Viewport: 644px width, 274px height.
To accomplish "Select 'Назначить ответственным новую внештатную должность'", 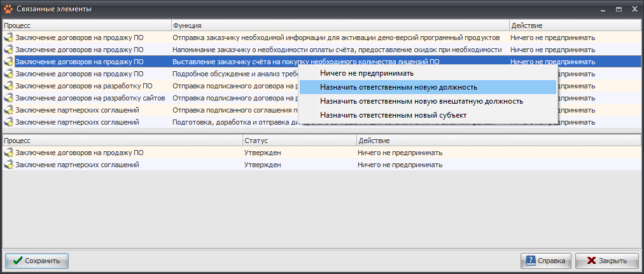I will (421, 101).
